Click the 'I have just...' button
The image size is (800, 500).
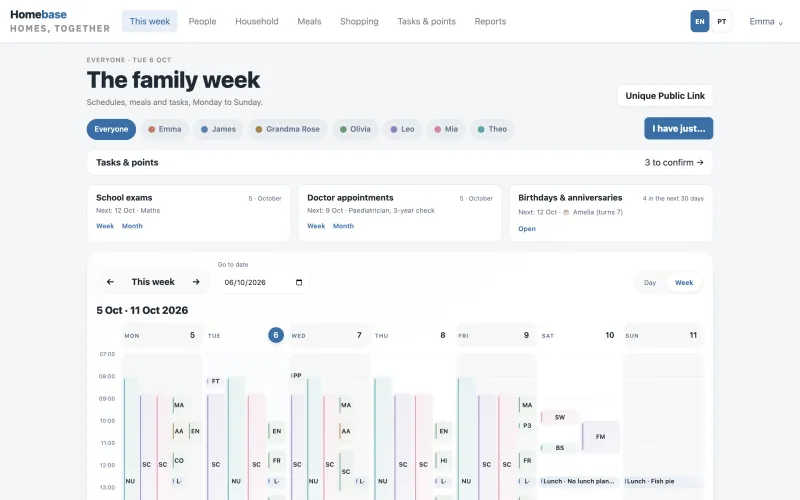pos(679,129)
